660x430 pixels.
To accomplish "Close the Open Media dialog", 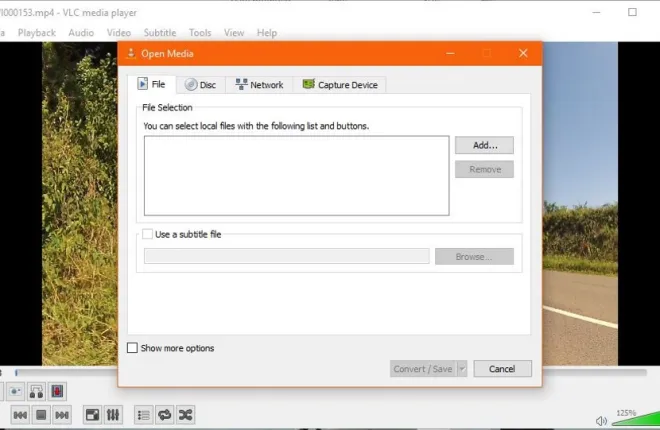I will 523,53.
